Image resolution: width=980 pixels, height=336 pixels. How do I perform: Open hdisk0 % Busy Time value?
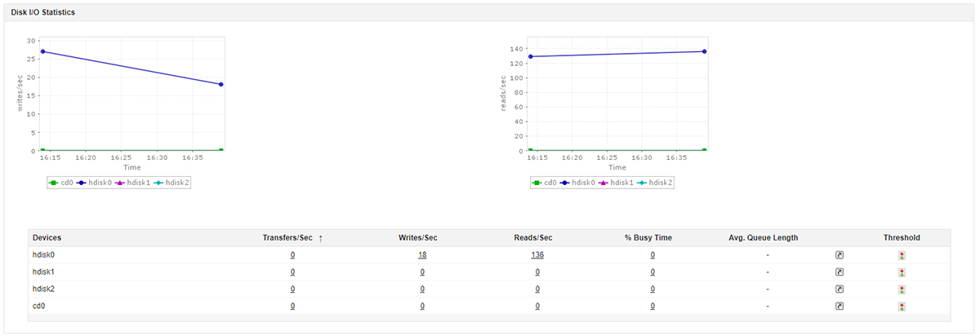tap(653, 255)
